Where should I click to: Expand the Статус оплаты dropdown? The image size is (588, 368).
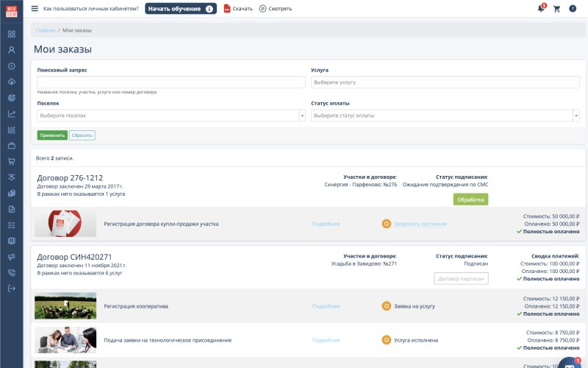click(x=445, y=116)
